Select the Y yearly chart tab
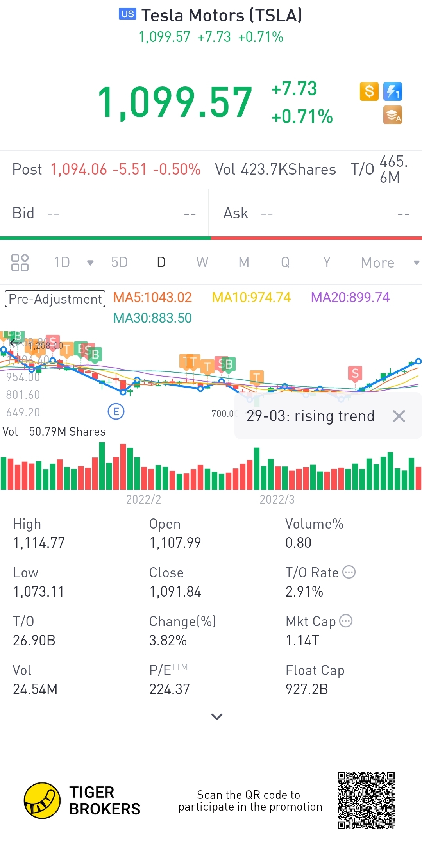 (x=327, y=262)
